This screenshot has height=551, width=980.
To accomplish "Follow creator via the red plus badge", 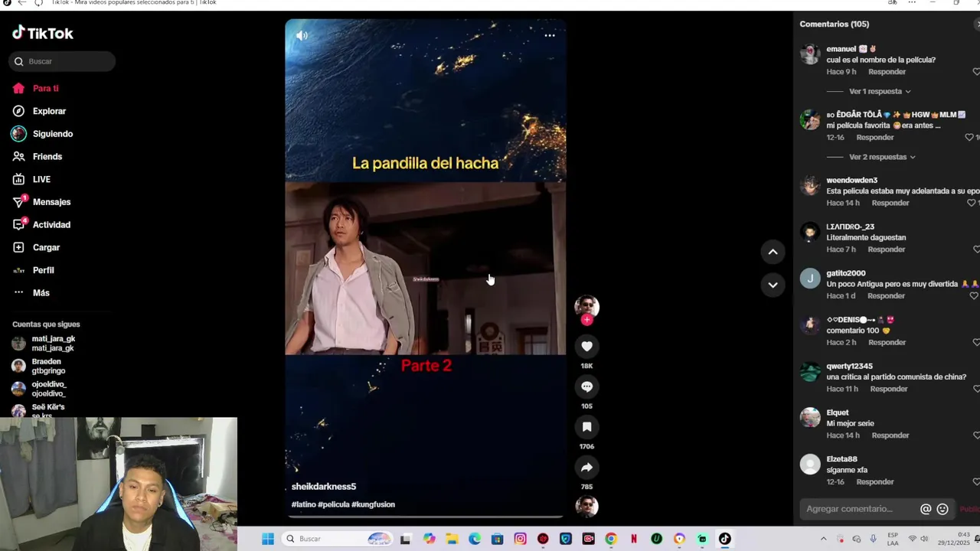I will [x=586, y=320].
